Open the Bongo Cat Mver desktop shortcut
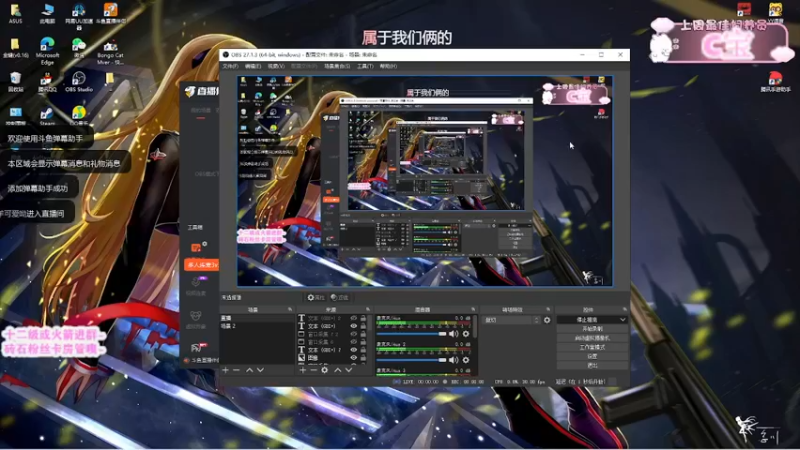The height and width of the screenshot is (450, 800). (110, 52)
